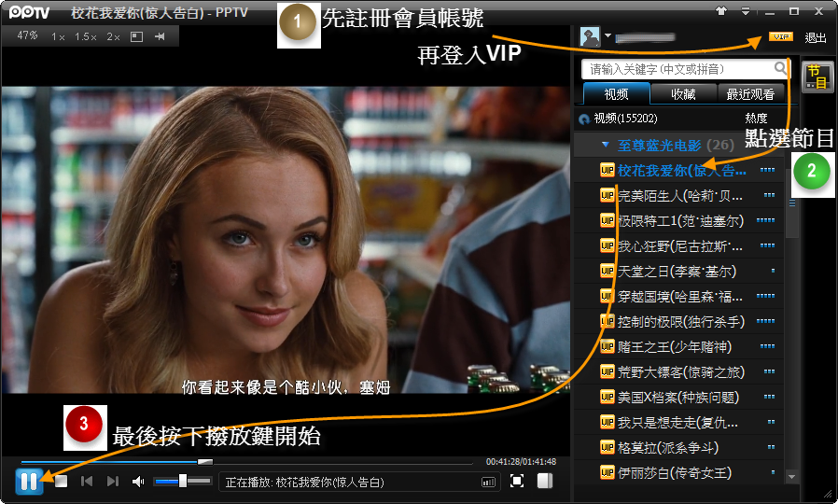Click the VIP icon beside 格莫拉
The width and height of the screenshot is (838, 504).
tap(608, 447)
